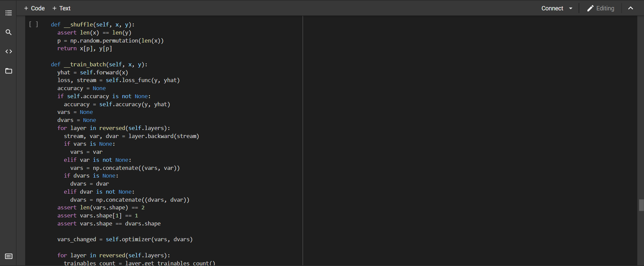Click the line 'vars_changed = self.optimizer(vars, dvars)'
The image size is (644, 266).
(x=125, y=240)
